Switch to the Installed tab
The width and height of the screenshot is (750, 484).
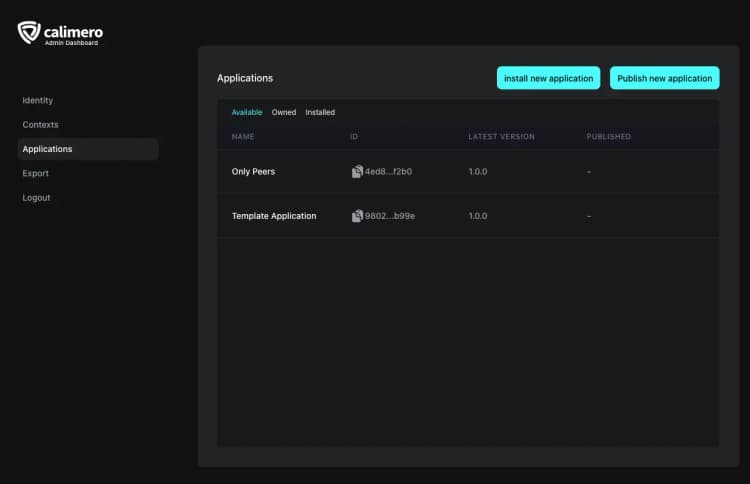pyautogui.click(x=320, y=112)
